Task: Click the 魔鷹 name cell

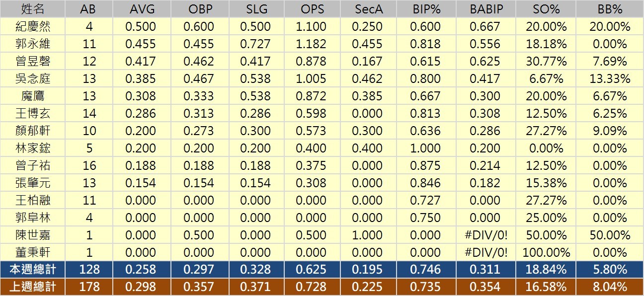Action: point(33,96)
